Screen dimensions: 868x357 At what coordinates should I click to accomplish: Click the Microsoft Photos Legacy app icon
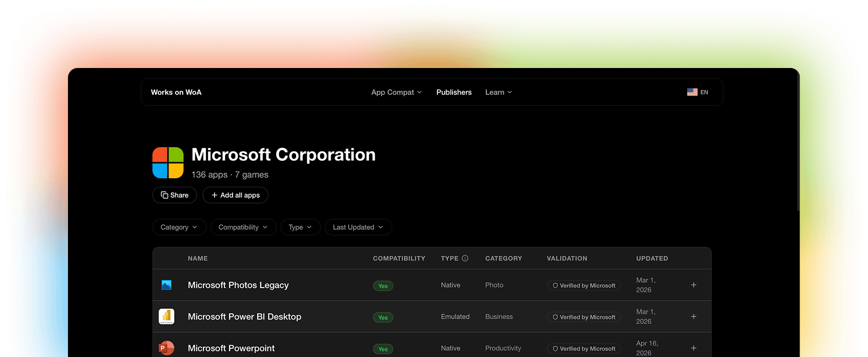[x=167, y=285]
